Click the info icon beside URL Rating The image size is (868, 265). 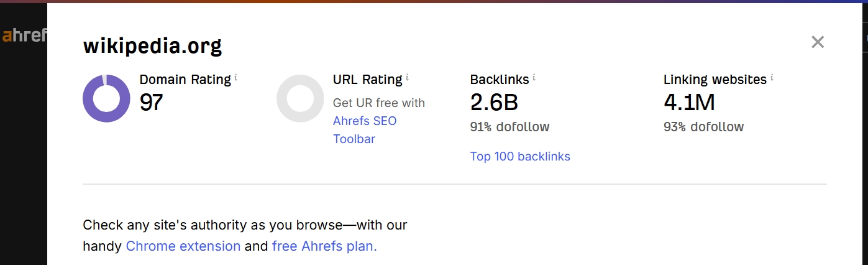(408, 78)
